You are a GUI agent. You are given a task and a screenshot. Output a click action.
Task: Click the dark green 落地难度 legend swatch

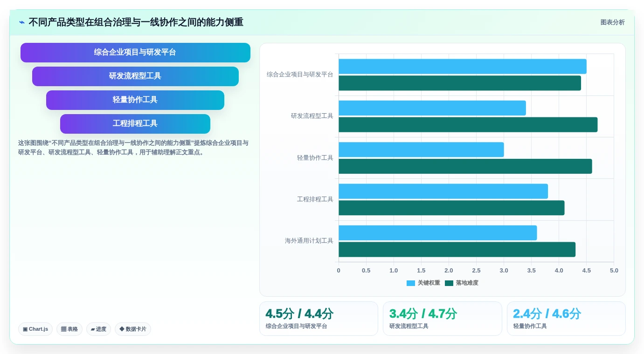pyautogui.click(x=449, y=283)
